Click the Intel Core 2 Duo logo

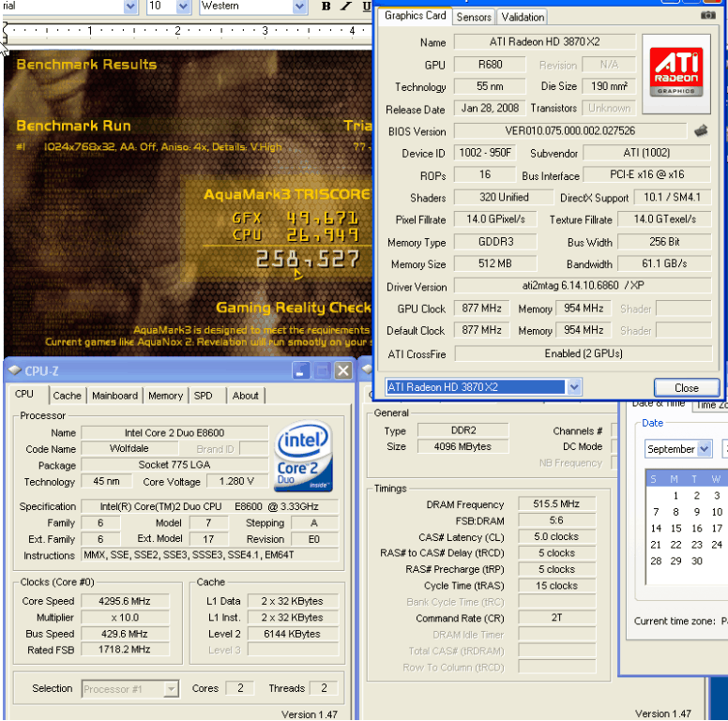pyautogui.click(x=304, y=456)
